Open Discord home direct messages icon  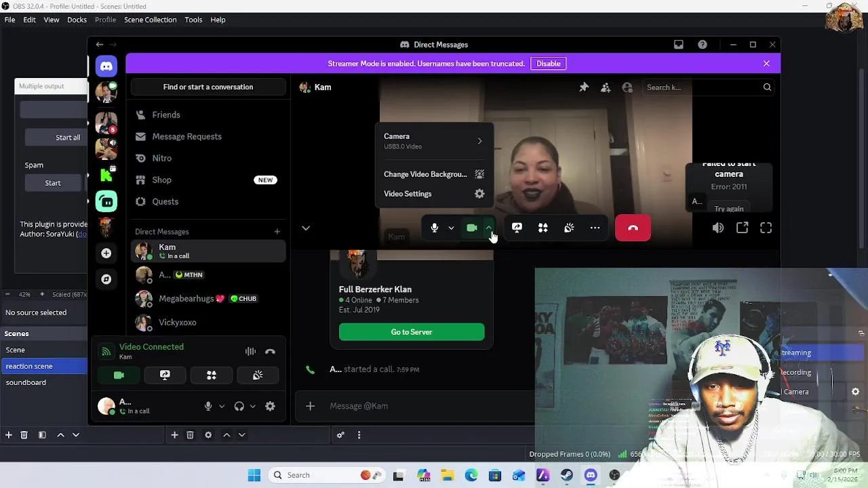coord(106,66)
